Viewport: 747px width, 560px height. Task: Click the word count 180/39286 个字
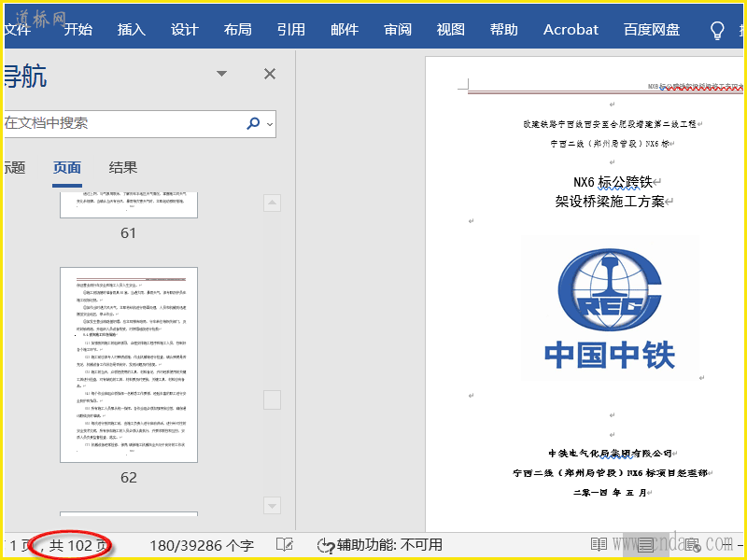201,544
